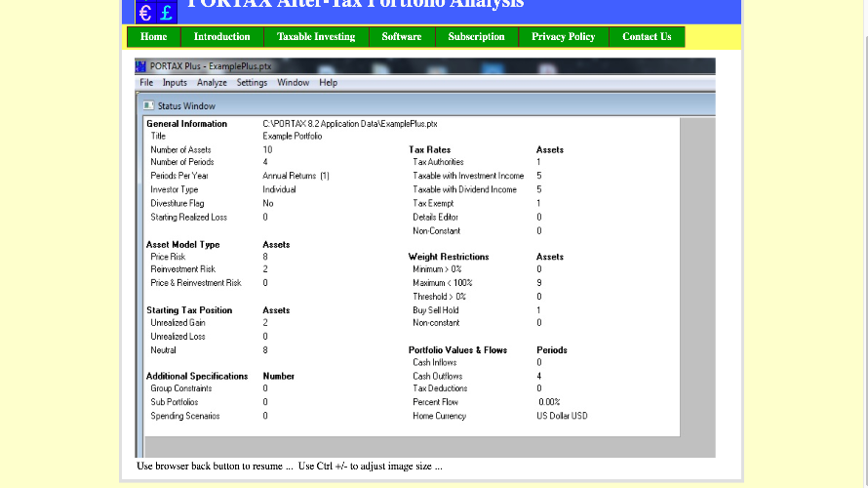
Task: Click the Spending Scenarios label
Action: (185, 416)
